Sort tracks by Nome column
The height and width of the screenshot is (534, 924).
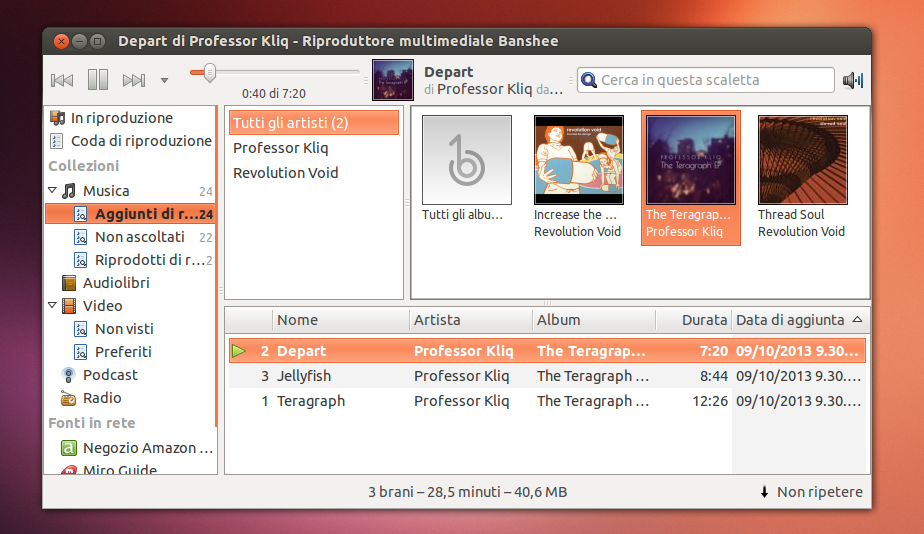[x=341, y=320]
